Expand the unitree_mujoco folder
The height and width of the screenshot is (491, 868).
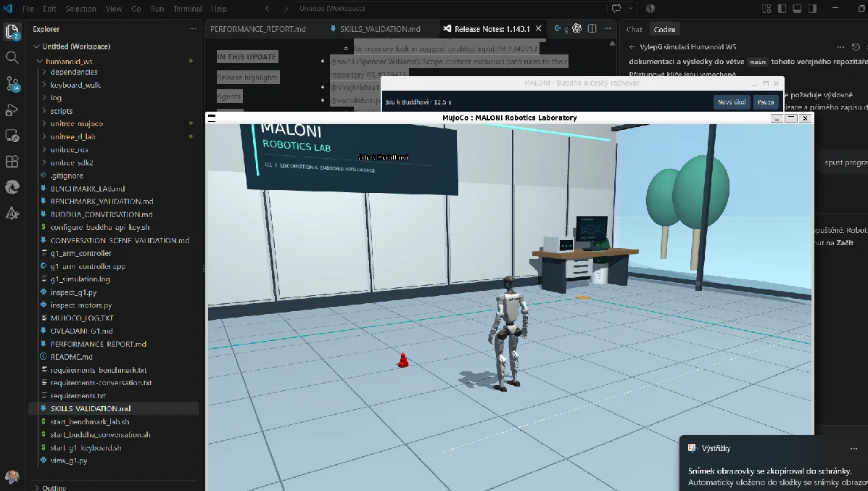tap(44, 123)
